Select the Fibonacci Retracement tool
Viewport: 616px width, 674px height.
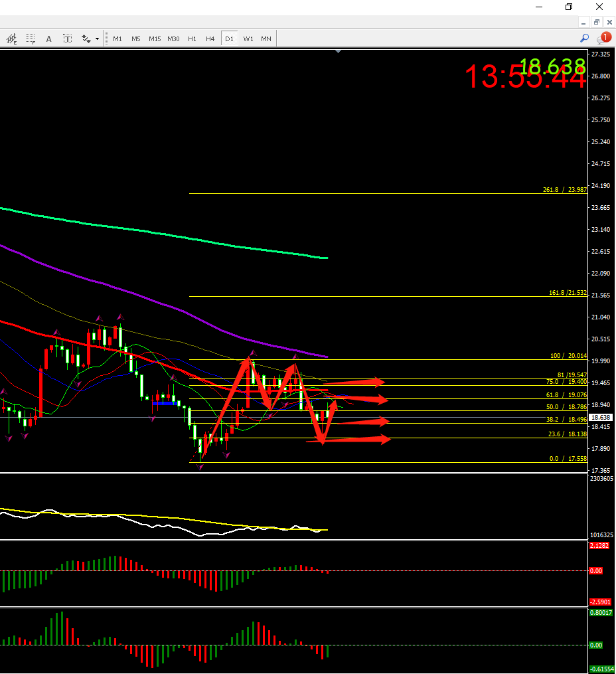(31, 39)
